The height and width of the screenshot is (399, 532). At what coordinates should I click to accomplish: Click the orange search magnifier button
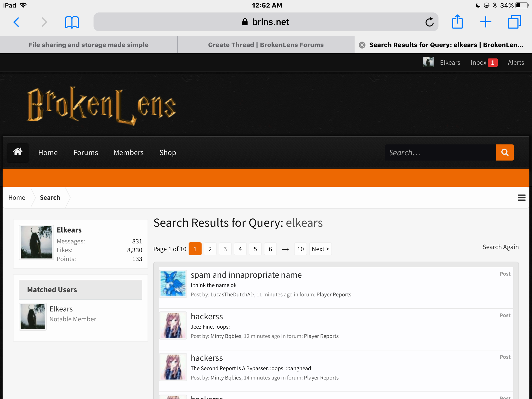click(505, 152)
